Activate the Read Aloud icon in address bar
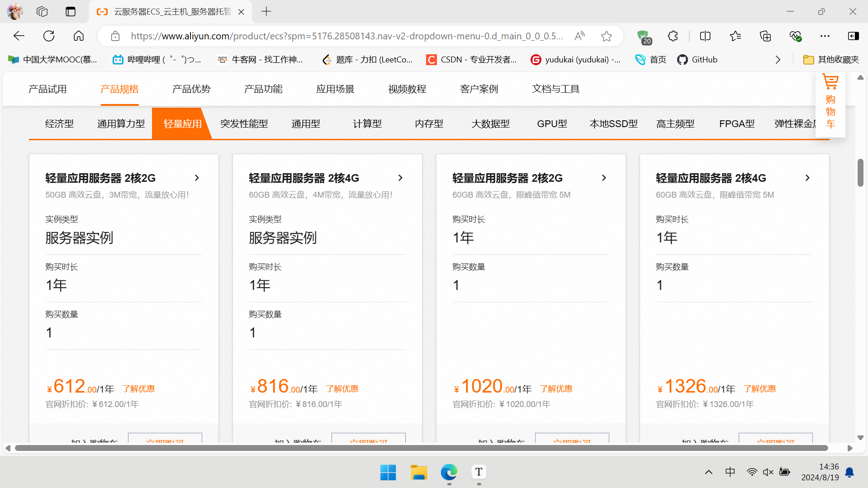Viewport: 868px width, 488px height. pos(579,36)
